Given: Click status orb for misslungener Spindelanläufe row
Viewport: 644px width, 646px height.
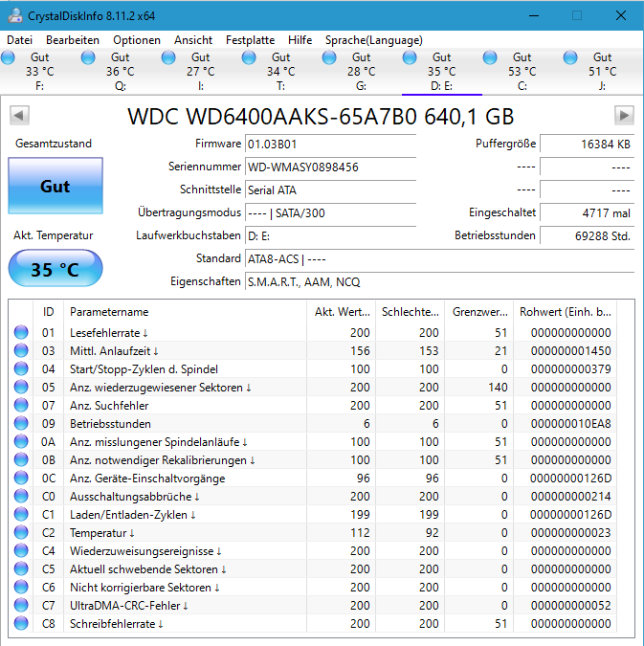Looking at the screenshot, I should point(21,441).
